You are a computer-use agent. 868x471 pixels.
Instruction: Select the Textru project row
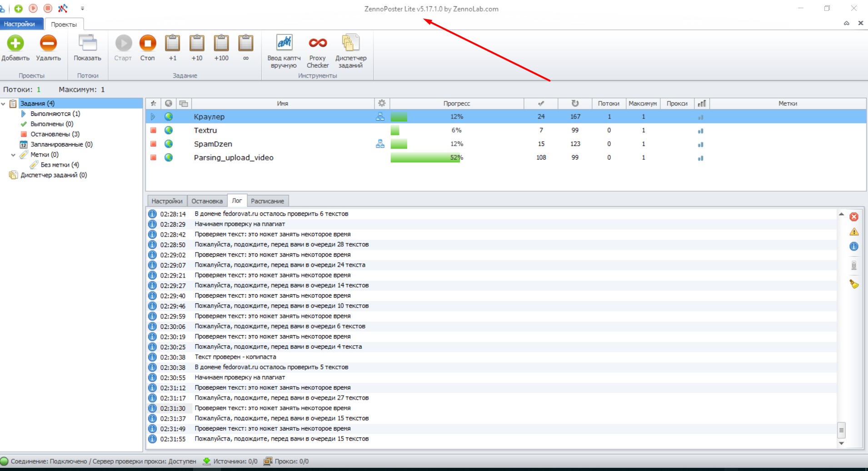(x=506, y=130)
